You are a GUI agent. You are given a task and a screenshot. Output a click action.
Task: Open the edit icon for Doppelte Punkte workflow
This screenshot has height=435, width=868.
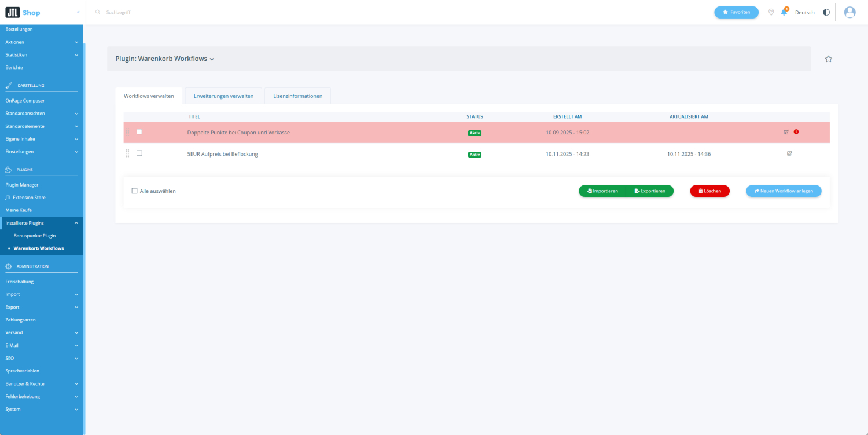coord(785,132)
